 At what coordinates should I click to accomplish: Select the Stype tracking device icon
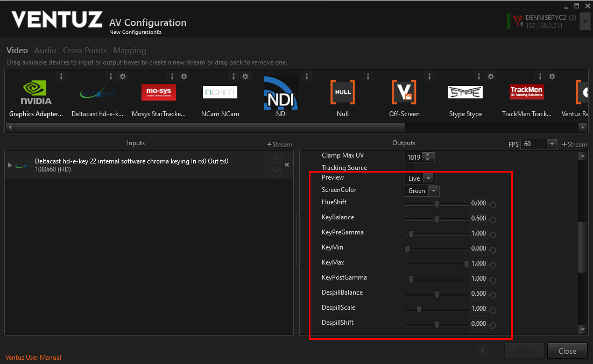click(x=465, y=92)
